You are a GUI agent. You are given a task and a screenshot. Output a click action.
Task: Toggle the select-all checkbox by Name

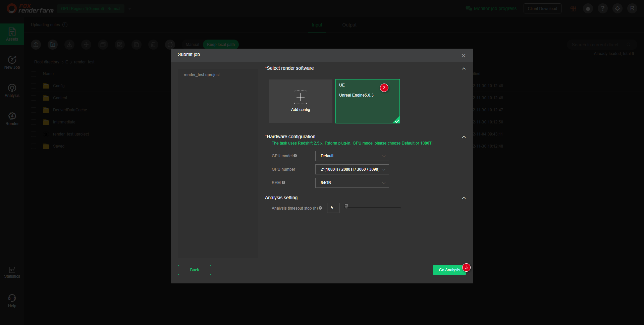click(x=34, y=74)
